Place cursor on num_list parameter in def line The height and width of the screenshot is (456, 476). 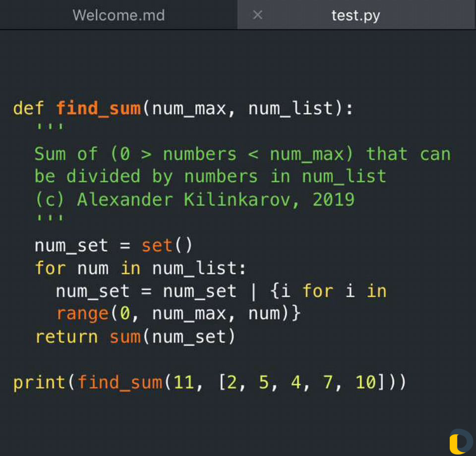[x=290, y=108]
